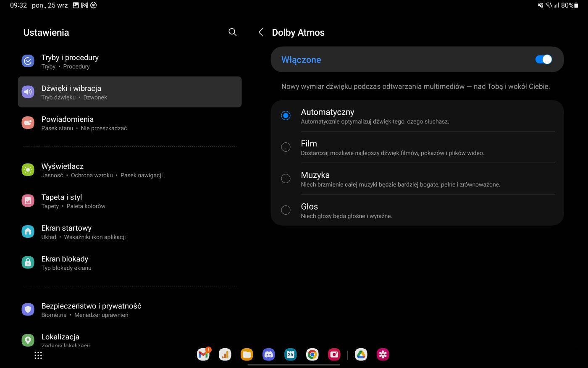Choose the Muzyka radio option
The width and height of the screenshot is (588, 368).
(x=286, y=179)
